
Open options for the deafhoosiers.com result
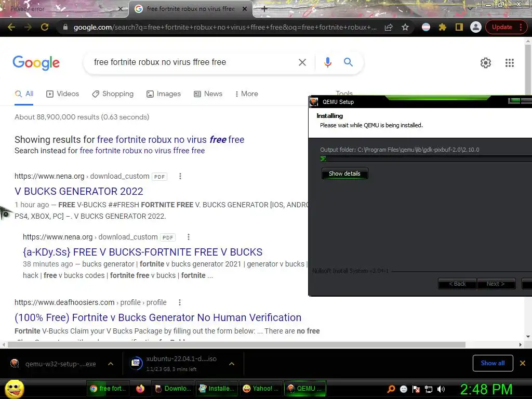(x=179, y=302)
